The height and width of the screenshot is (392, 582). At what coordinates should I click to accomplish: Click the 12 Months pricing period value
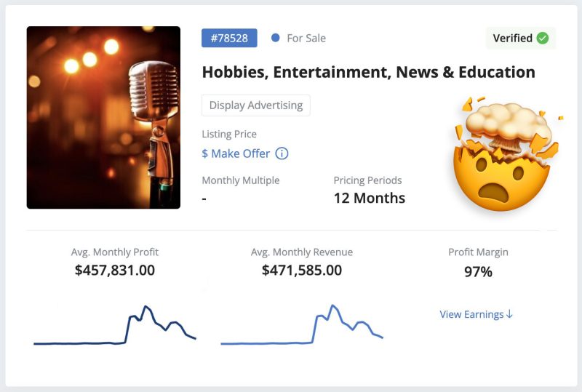click(370, 199)
